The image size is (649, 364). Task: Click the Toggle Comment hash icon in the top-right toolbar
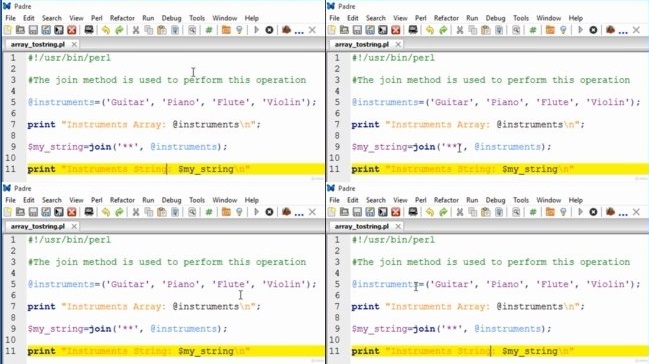[x=533, y=30]
